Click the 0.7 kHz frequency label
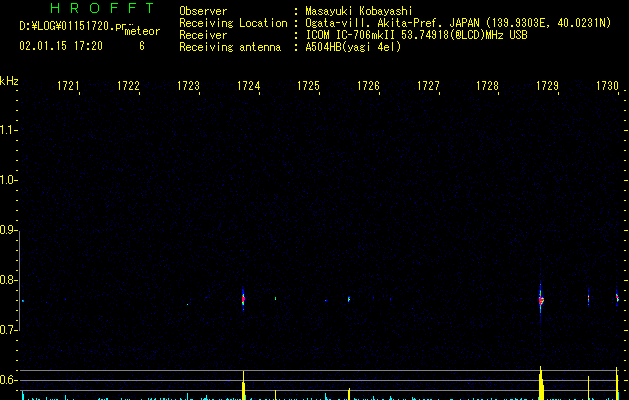Image resolution: width=629 pixels, height=400 pixels. (x=8, y=330)
